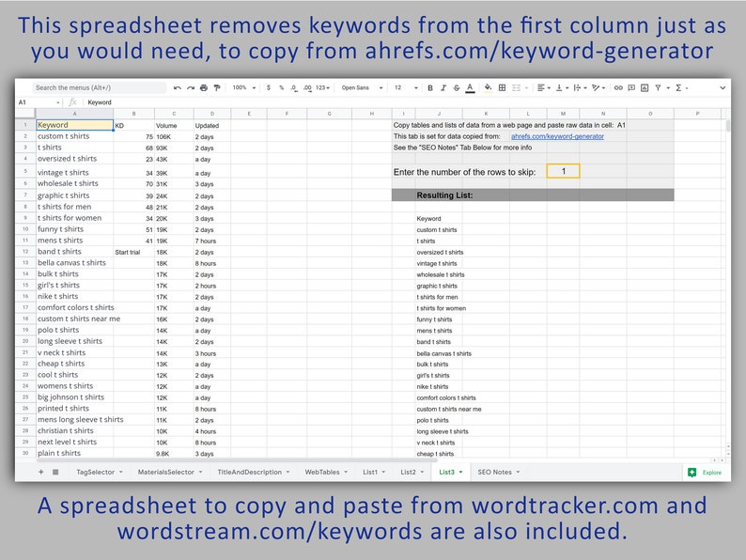Open the text rotation dropdown
This screenshot has height=560, width=746.
pyautogui.click(x=598, y=87)
